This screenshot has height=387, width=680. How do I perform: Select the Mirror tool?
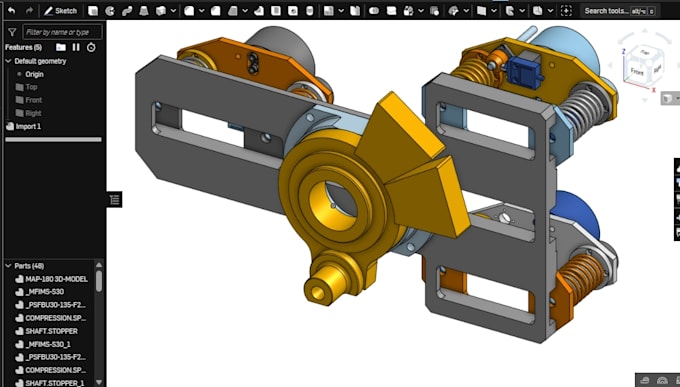pyautogui.click(x=355, y=11)
